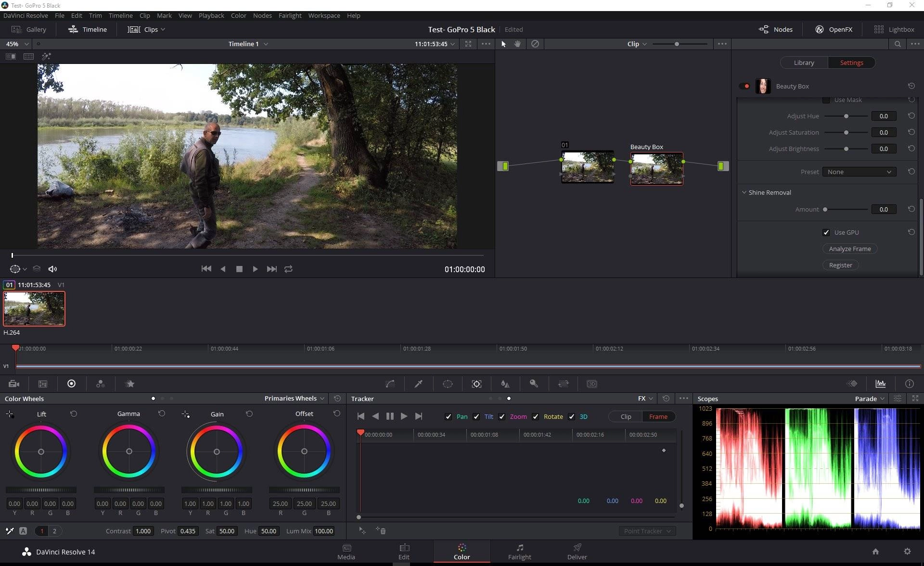Image resolution: width=924 pixels, height=566 pixels.
Task: Open project settings gear icon
Action: (x=907, y=552)
